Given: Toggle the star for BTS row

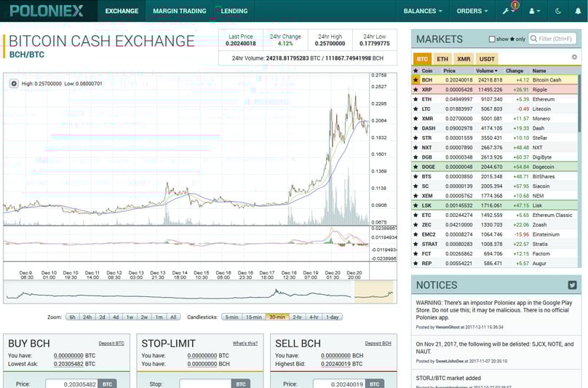Looking at the screenshot, I should [416, 176].
